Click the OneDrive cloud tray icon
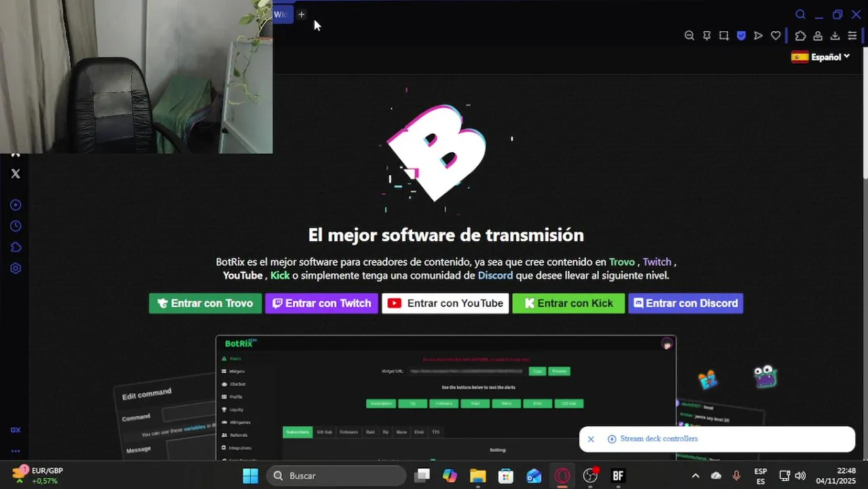The image size is (868, 489). (716, 476)
